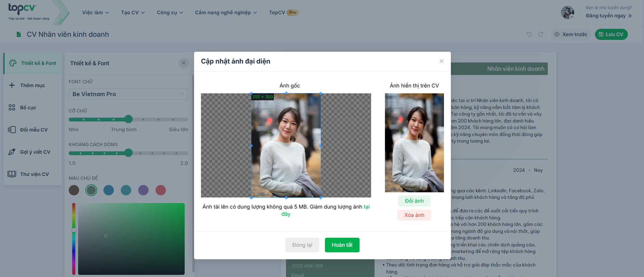This screenshot has width=644, height=277.
Task: Click the vertical hue spectrum bar
Action: click(74, 238)
